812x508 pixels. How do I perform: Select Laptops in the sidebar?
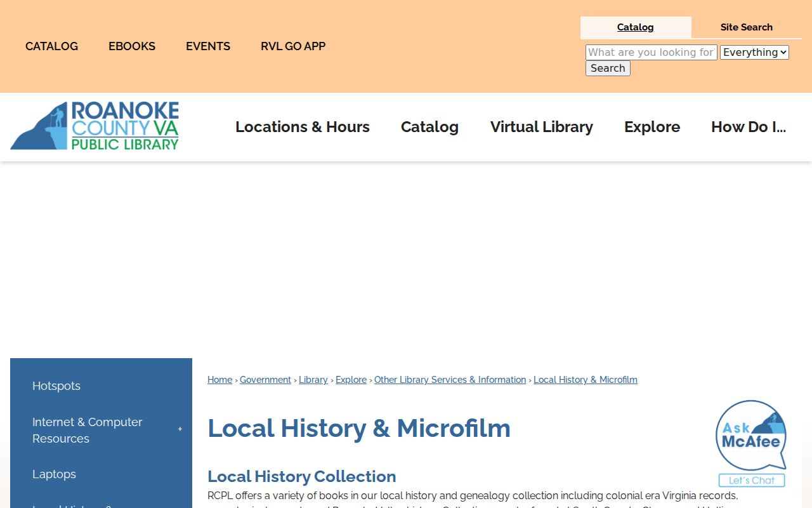click(x=54, y=474)
